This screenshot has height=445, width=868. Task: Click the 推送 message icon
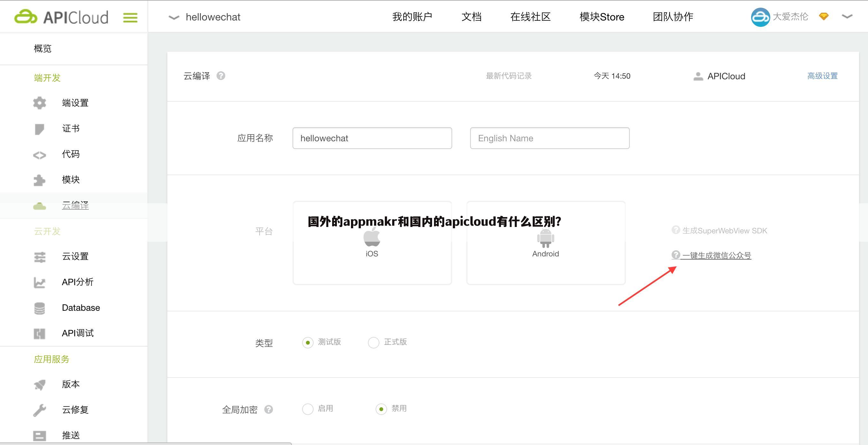[x=39, y=436]
